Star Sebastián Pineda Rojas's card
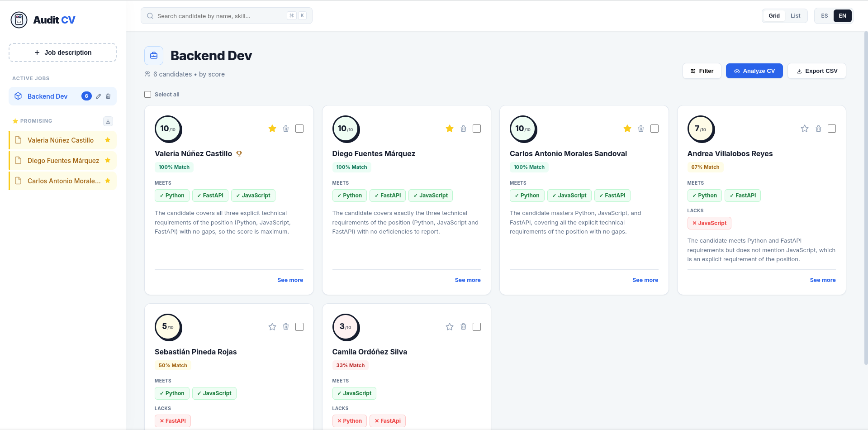Image resolution: width=868 pixels, height=430 pixels. (x=272, y=327)
